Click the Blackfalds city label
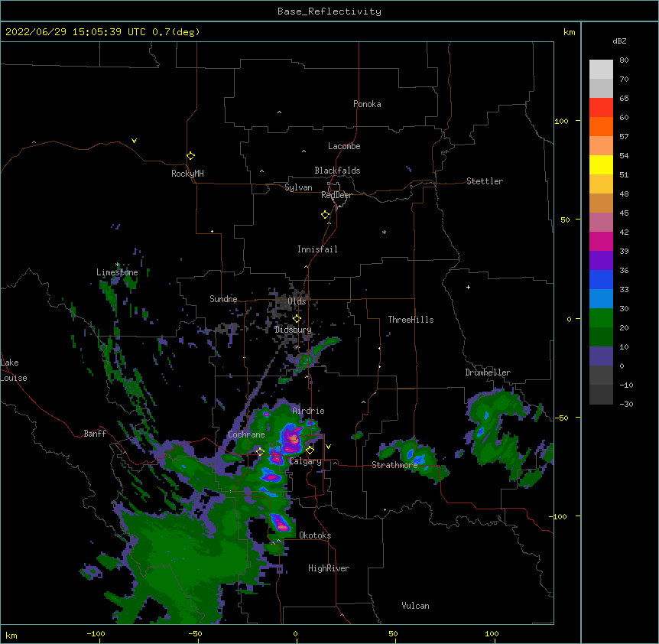 [337, 171]
